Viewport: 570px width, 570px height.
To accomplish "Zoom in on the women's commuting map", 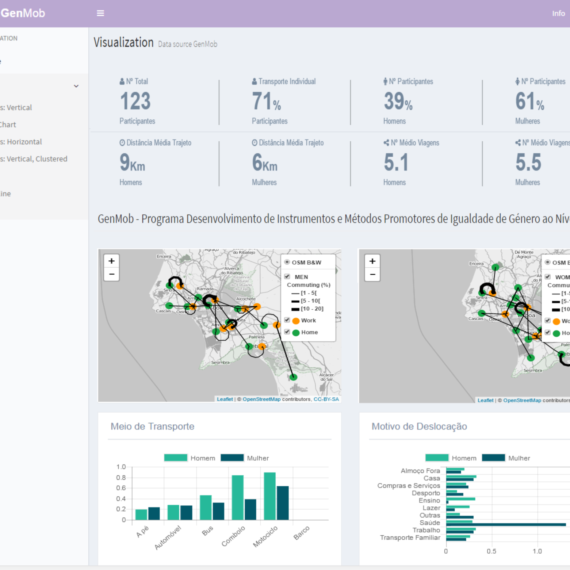I will pyautogui.click(x=372, y=261).
